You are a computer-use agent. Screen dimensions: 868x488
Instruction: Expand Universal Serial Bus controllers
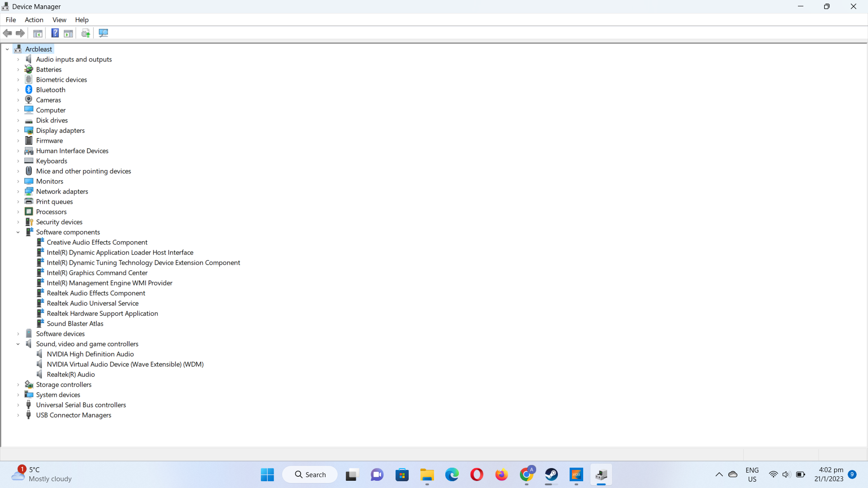(18, 405)
